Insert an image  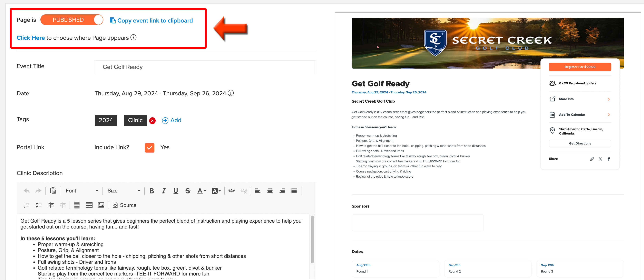click(101, 205)
